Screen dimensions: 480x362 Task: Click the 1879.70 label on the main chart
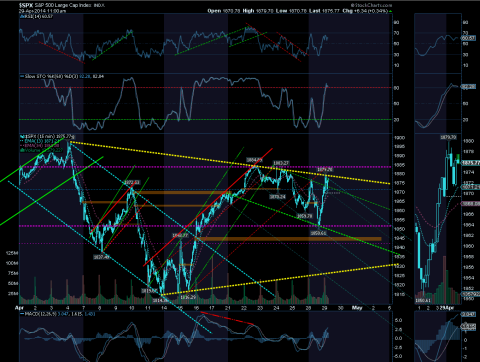click(x=325, y=170)
